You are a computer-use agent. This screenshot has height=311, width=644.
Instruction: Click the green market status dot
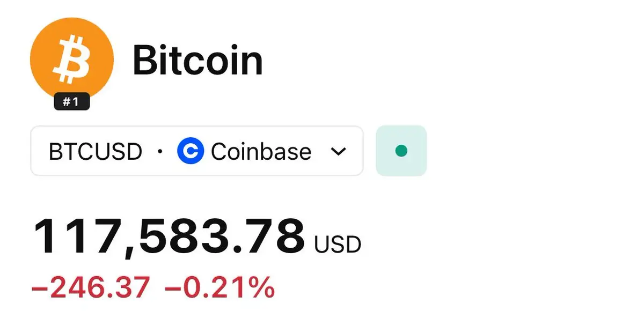pyautogui.click(x=401, y=151)
